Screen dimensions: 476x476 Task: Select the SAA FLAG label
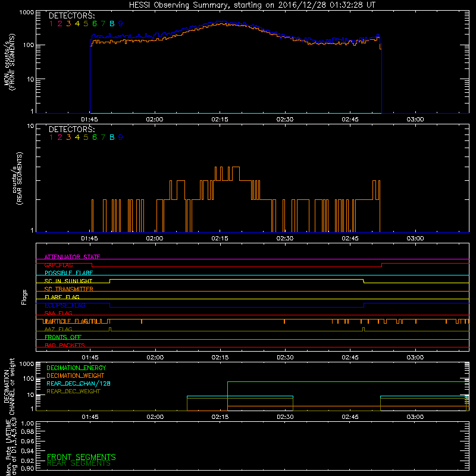point(58,313)
